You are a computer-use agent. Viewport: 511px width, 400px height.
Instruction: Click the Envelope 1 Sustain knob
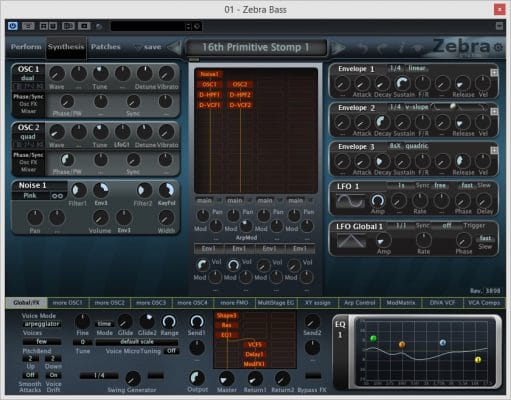[402, 83]
